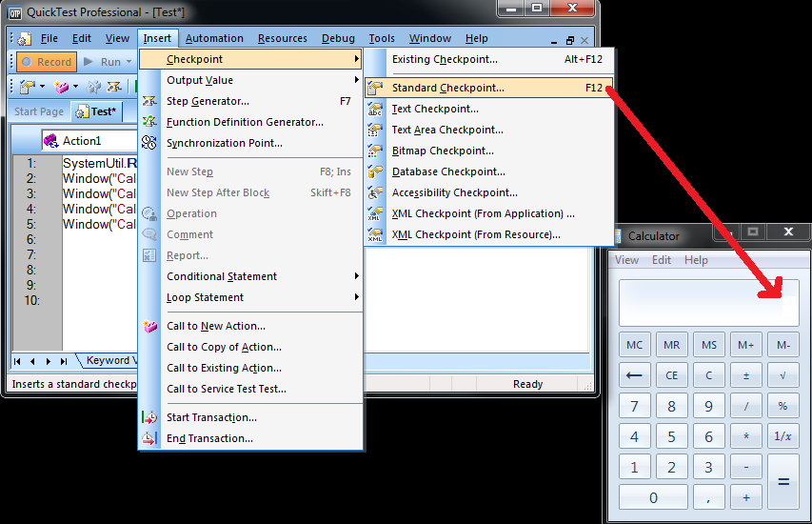
Task: Click the Action1 icon in the action list
Action: pyautogui.click(x=50, y=140)
